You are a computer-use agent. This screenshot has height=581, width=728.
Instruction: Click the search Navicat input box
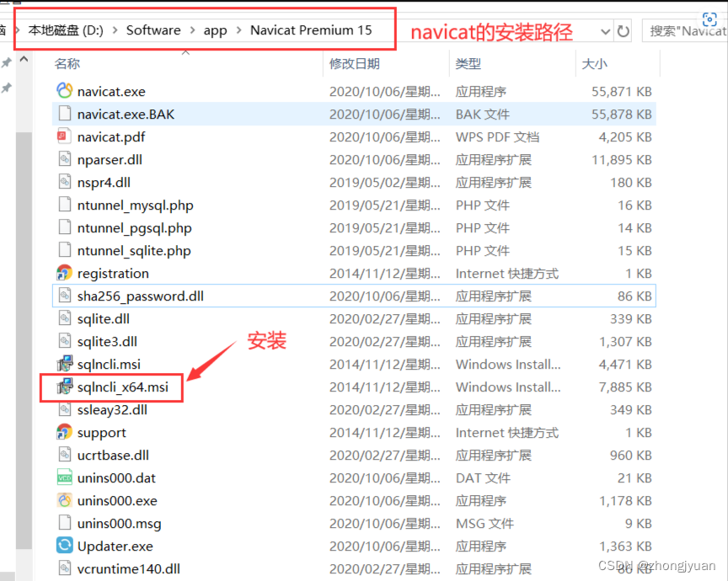685,30
